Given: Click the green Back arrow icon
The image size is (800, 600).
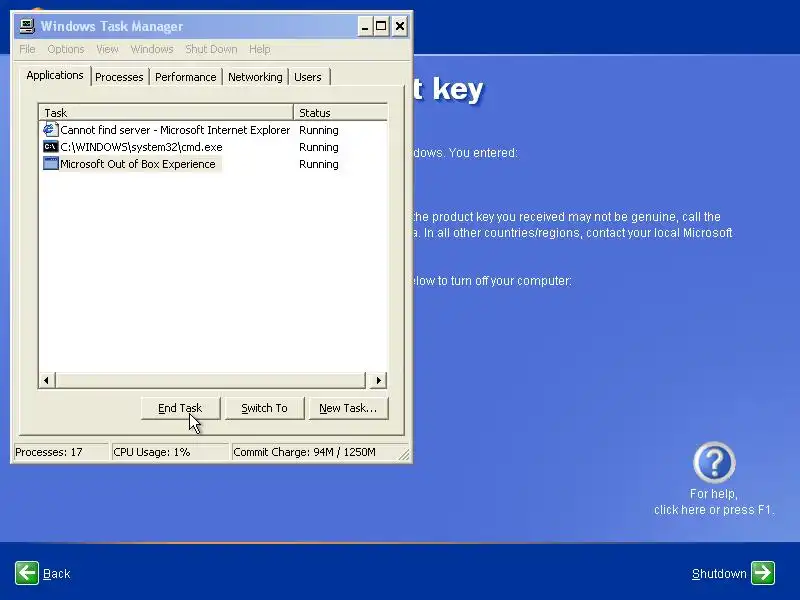Looking at the screenshot, I should (27, 573).
